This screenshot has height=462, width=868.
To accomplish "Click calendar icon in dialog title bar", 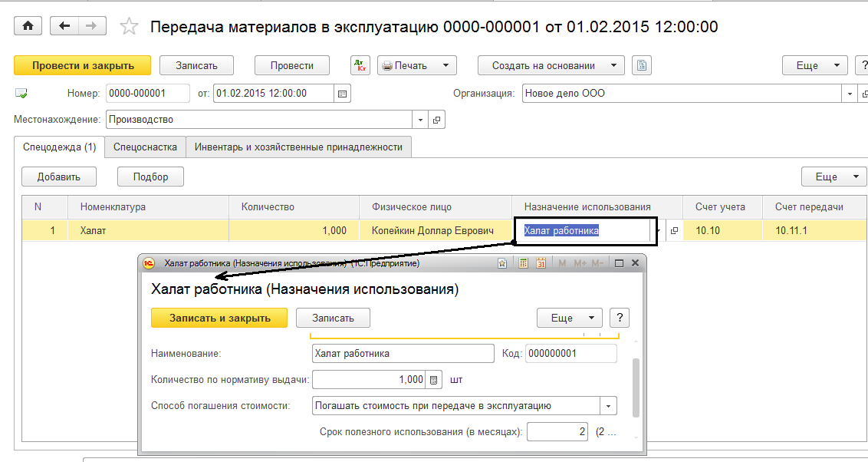I will tap(541, 263).
